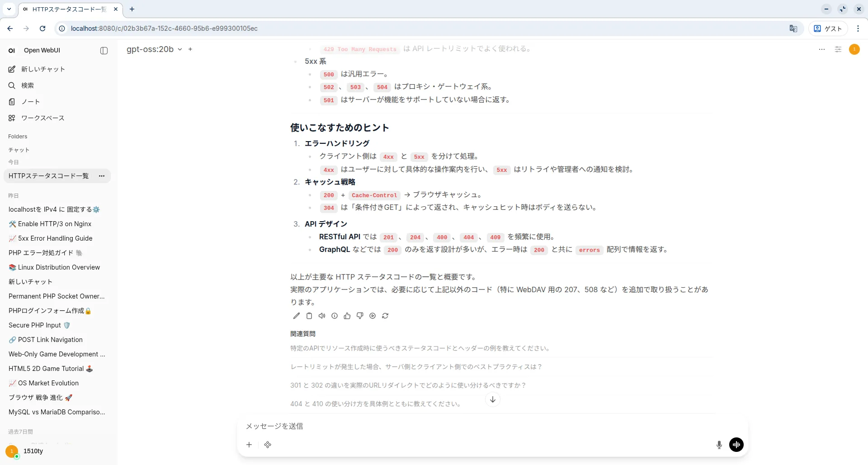Show generation info with the info icon
Viewport: 868px width, 465px height.
335,316
